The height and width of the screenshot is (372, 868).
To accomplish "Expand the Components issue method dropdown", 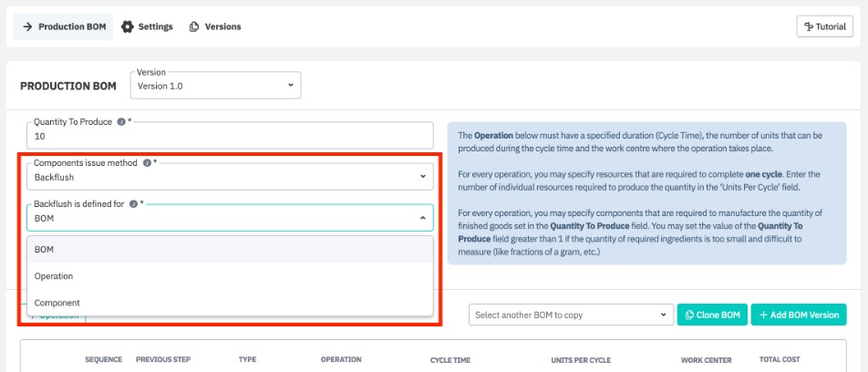I will 229,176.
